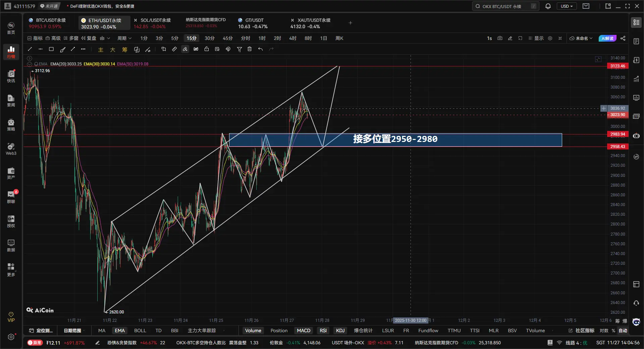Open the 行情 market sidebar icon
Viewport: 644px width, 349px height.
(x=11, y=52)
